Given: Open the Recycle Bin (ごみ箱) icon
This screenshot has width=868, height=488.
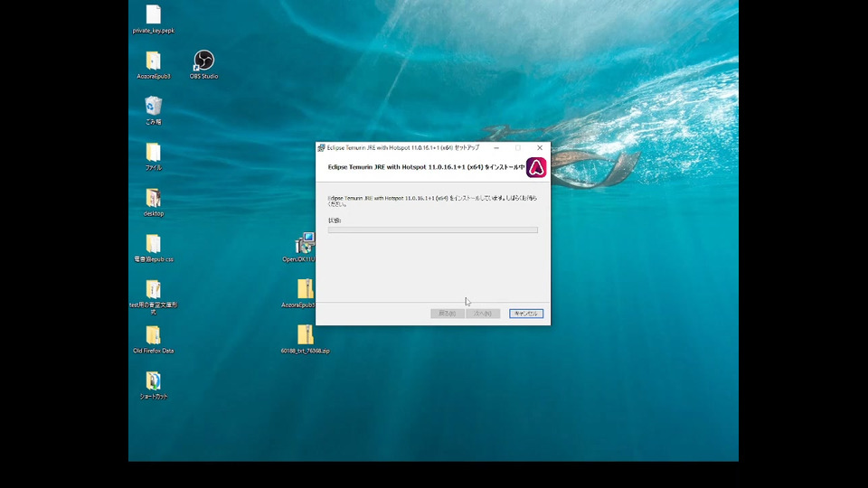Looking at the screenshot, I should point(154,107).
